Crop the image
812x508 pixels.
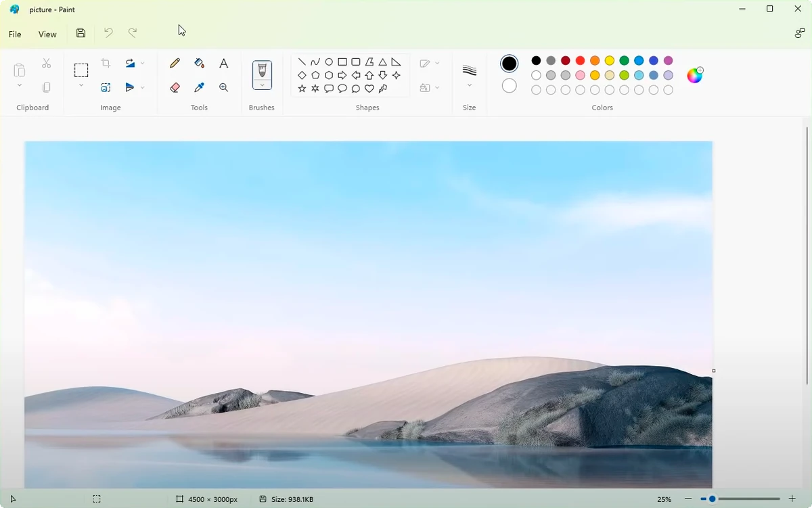click(x=106, y=63)
